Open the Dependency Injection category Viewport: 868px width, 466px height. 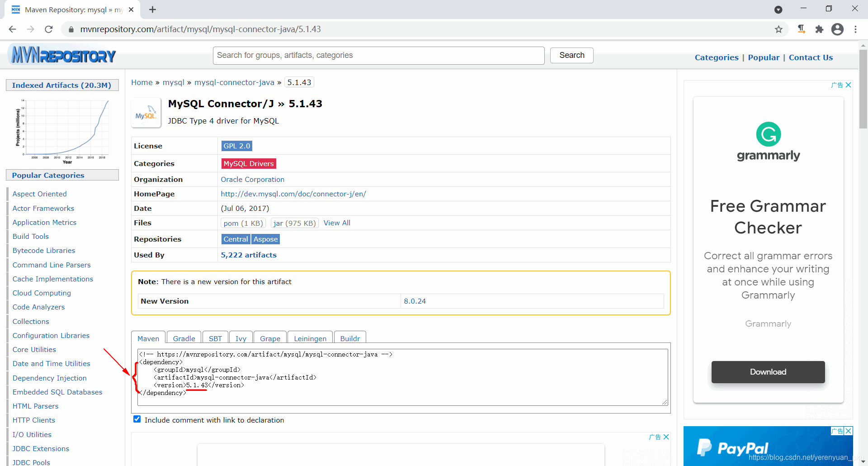(x=49, y=378)
